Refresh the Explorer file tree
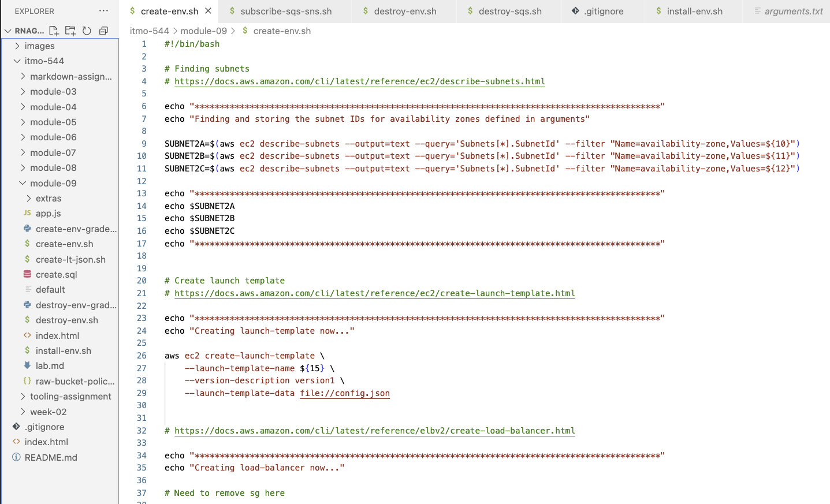 tap(87, 31)
